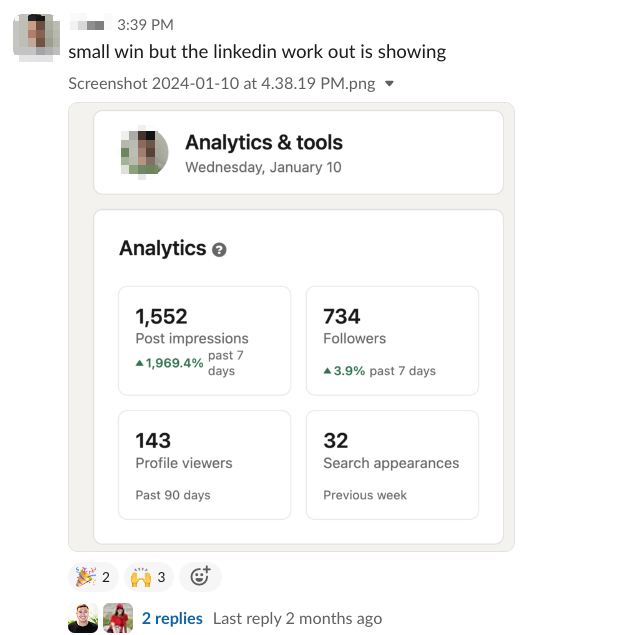Click the 'Last reply 2 months ago' text

point(297,619)
